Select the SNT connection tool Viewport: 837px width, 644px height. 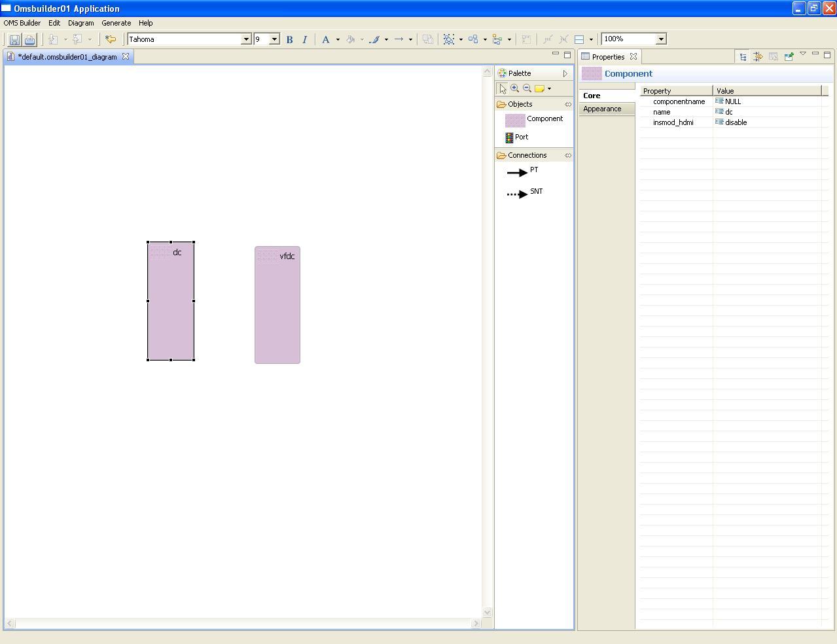click(x=525, y=193)
